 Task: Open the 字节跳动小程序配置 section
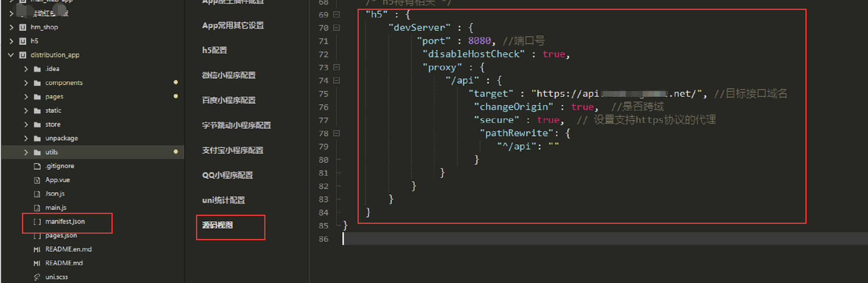coord(236,125)
